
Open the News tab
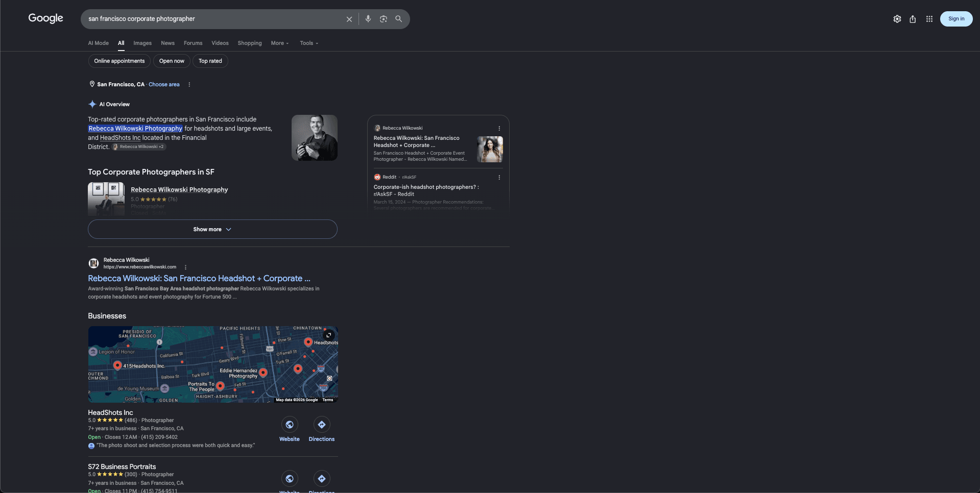click(x=168, y=43)
